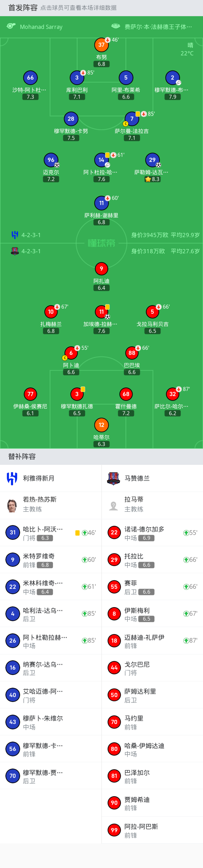Open substitute 米特罗维奇 row
Screen dimensions: 203x868
click(x=50, y=560)
